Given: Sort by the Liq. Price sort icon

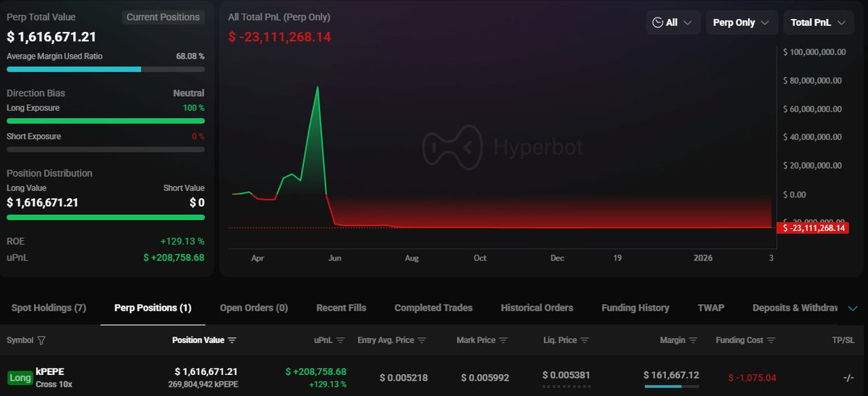Looking at the screenshot, I should click(584, 340).
